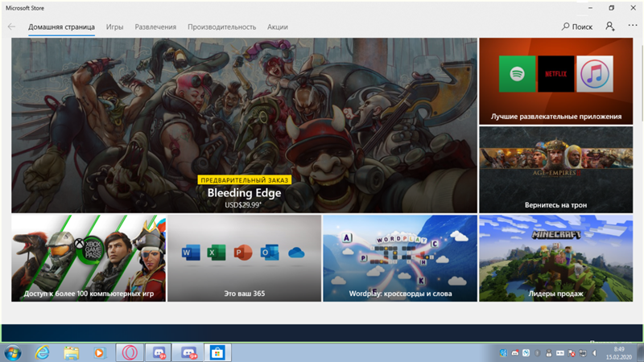Open Windows Explorer folder in taskbar

coord(71,352)
